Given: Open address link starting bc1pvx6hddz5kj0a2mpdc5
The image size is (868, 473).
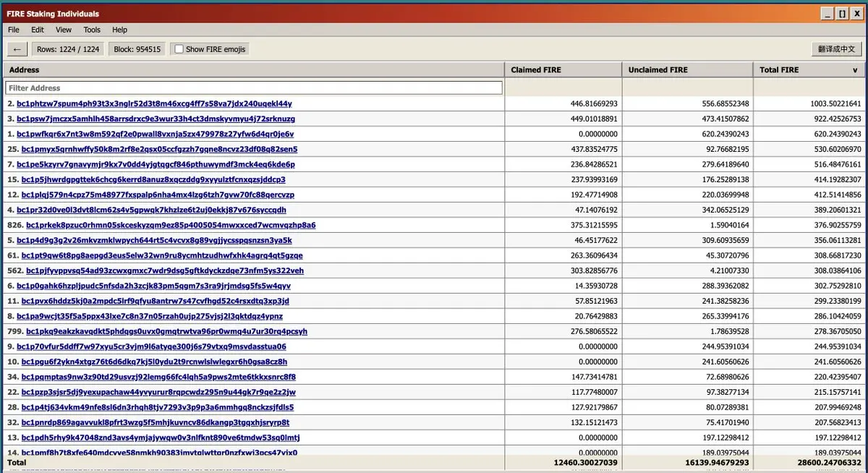Looking at the screenshot, I should pos(156,301).
